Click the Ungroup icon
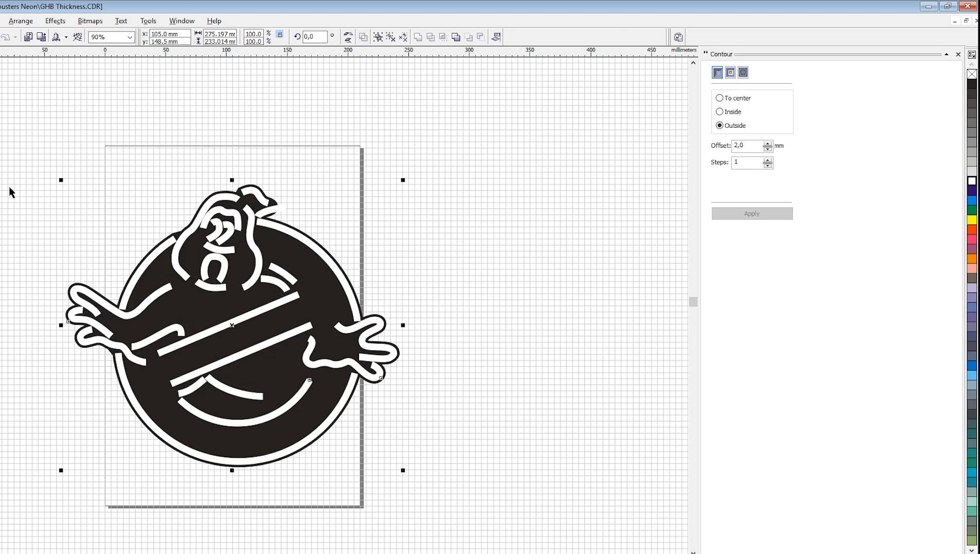 pyautogui.click(x=391, y=37)
